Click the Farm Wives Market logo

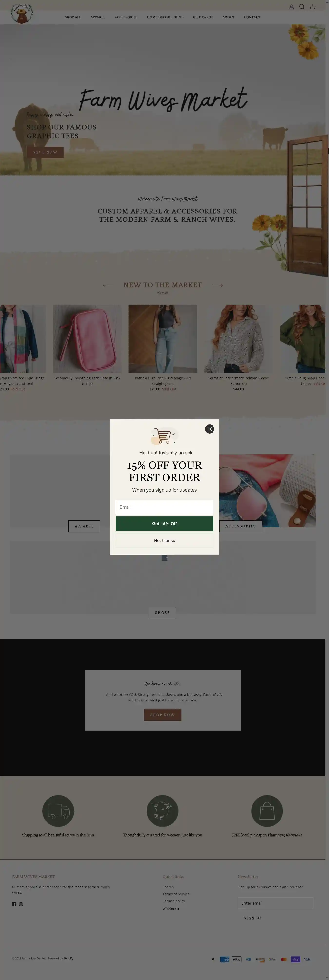coord(22,13)
